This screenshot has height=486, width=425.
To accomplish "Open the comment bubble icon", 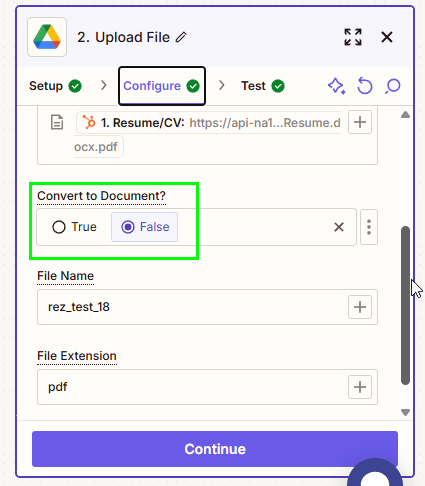I will [393, 86].
